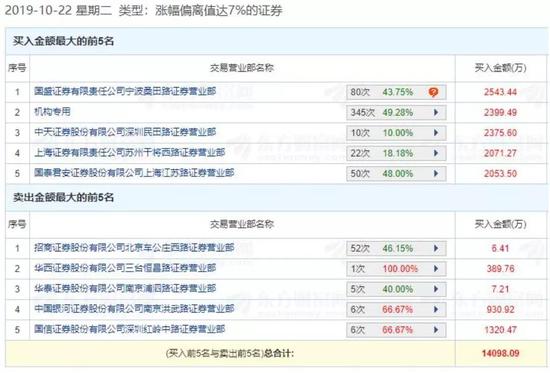The width and height of the screenshot is (550, 373).
Task: Click buy amount 2071.27
Action: click(500, 153)
